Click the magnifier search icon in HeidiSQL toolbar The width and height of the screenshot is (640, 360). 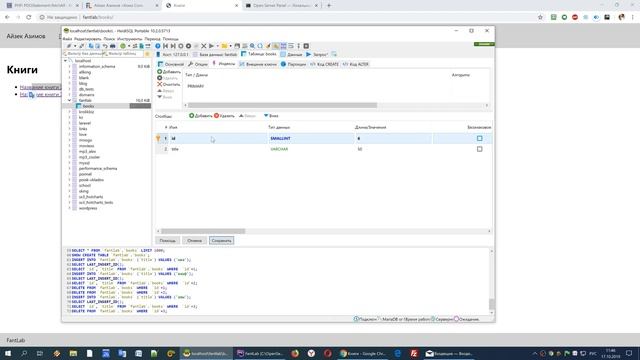[252, 46]
